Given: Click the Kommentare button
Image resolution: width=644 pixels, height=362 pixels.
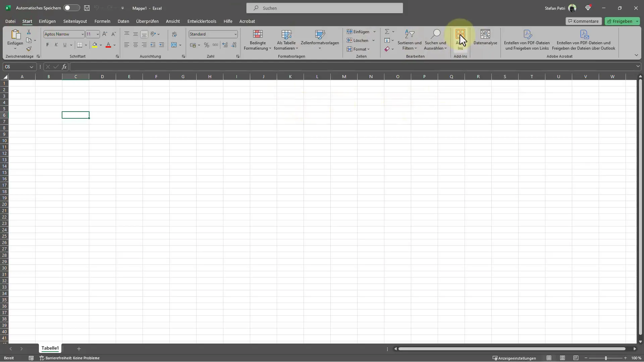Looking at the screenshot, I should pos(583,21).
